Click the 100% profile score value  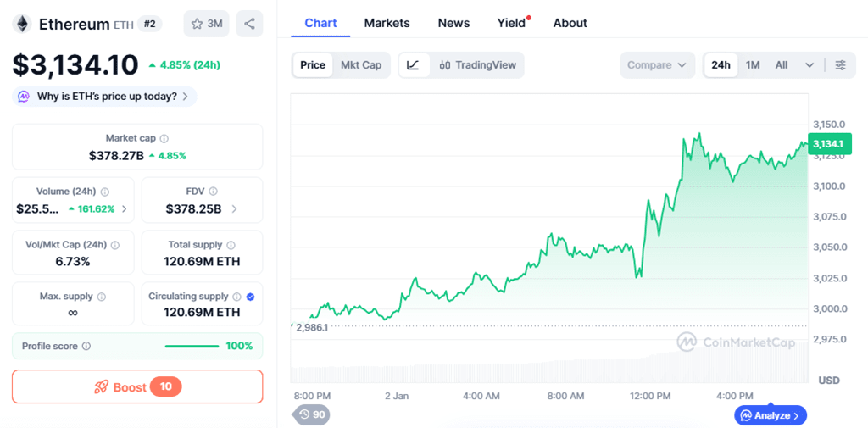pyautogui.click(x=239, y=346)
